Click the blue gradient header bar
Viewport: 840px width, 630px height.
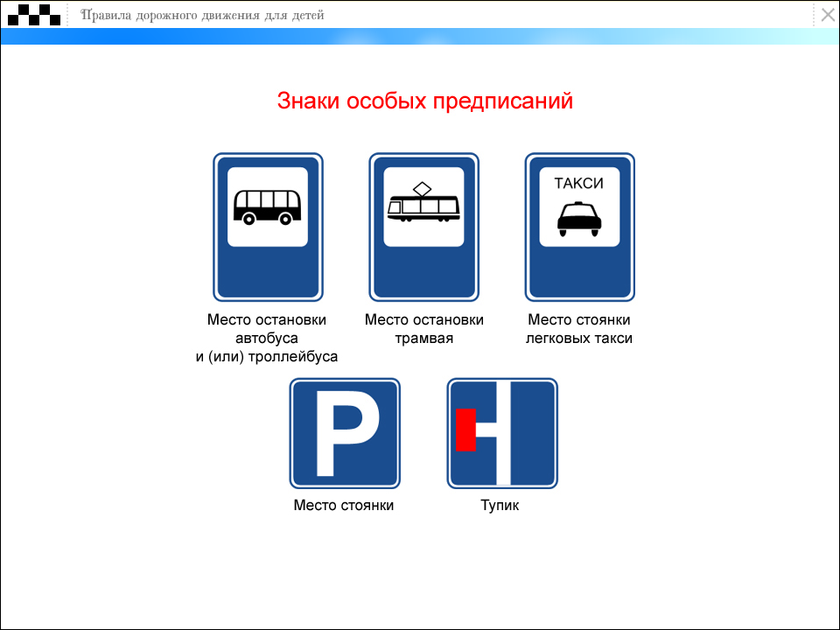420,37
